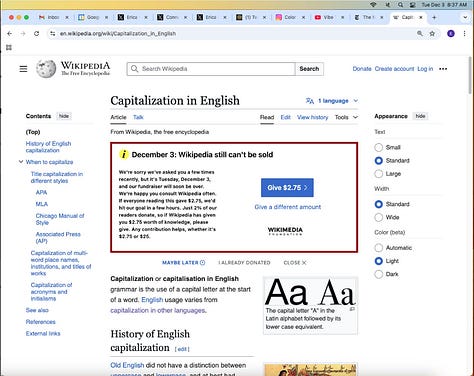Viewport: 474px width, 376px height.
Task: Open macOS Spotlight search
Action: pyautogui.click(x=400, y=5)
